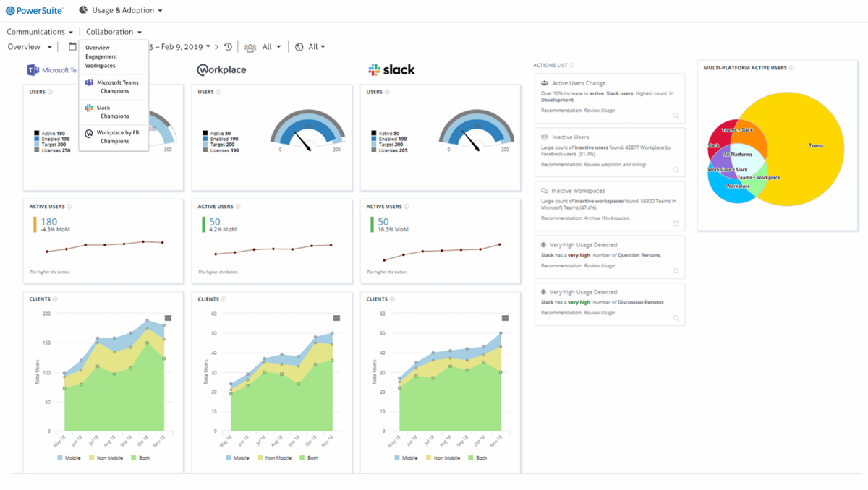Toggle Both series in Workplace clients chart
Viewport: 868px width, 490px height.
pyautogui.click(x=309, y=457)
